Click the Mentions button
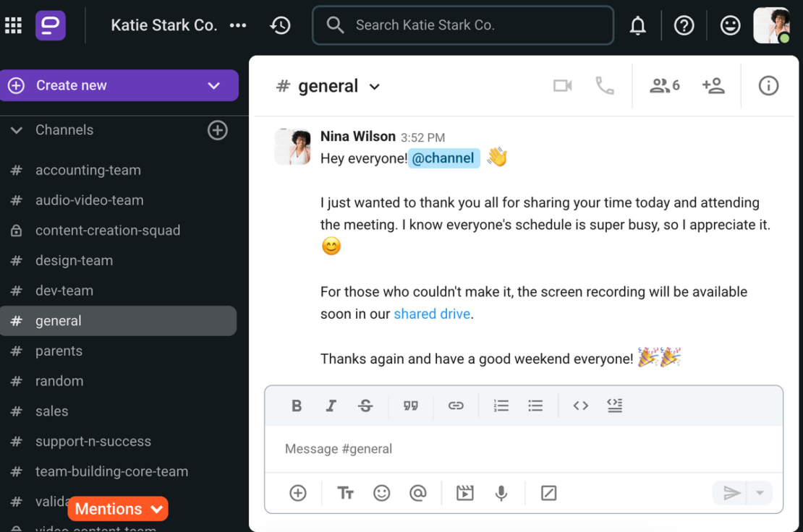Viewport: 803px width, 532px height. tap(118, 509)
